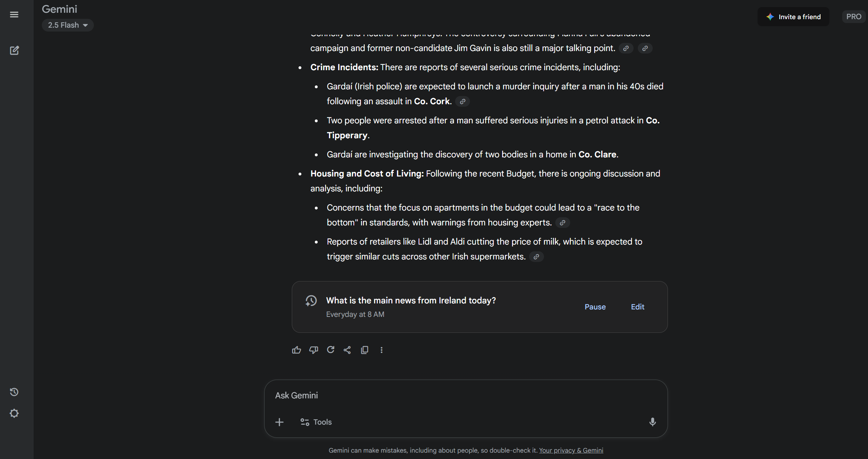Screen dimensions: 868x459
Task: Regenerate the response with the redo icon
Action: coord(330,350)
